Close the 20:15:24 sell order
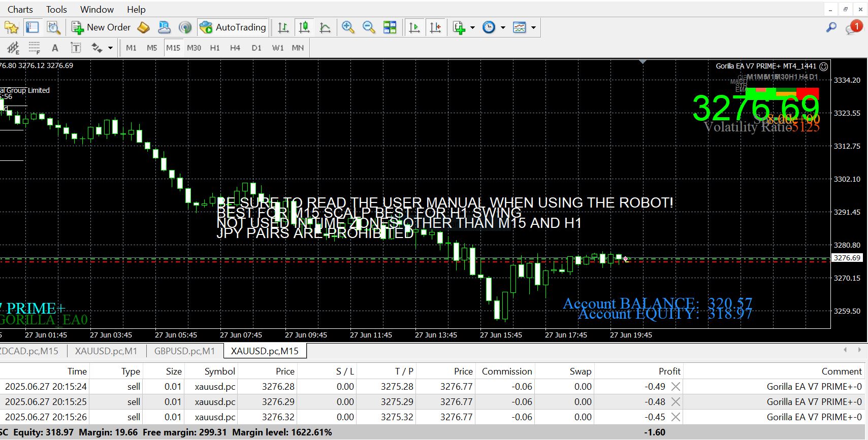868x440 pixels. pos(676,386)
